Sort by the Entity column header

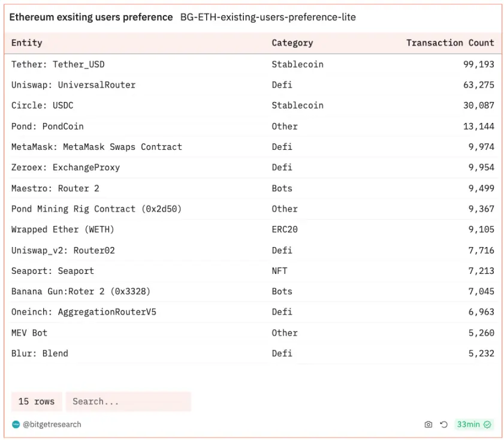27,43
